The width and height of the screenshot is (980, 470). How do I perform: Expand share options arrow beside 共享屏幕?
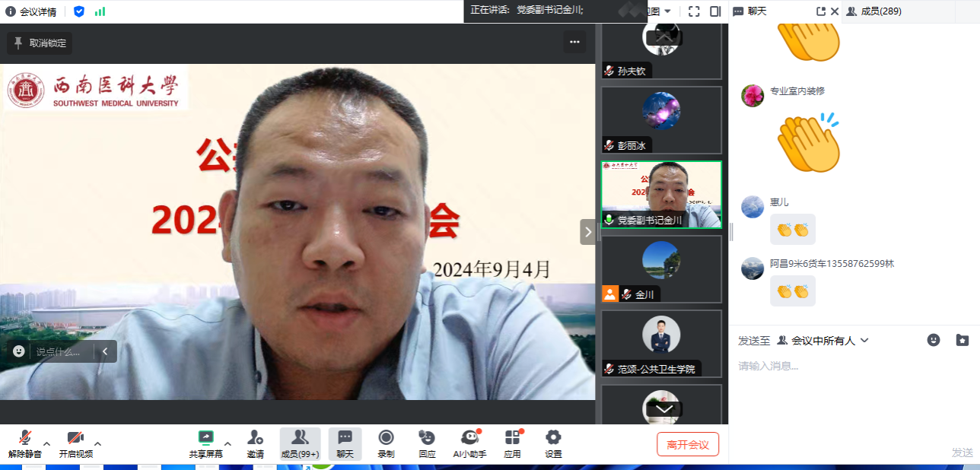(x=228, y=443)
